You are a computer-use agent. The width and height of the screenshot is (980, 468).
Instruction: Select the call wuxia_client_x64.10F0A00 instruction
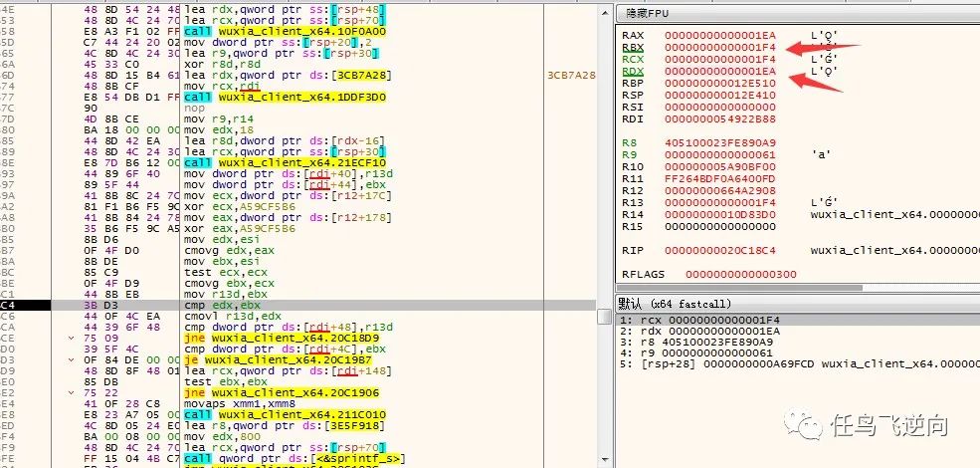(285, 31)
